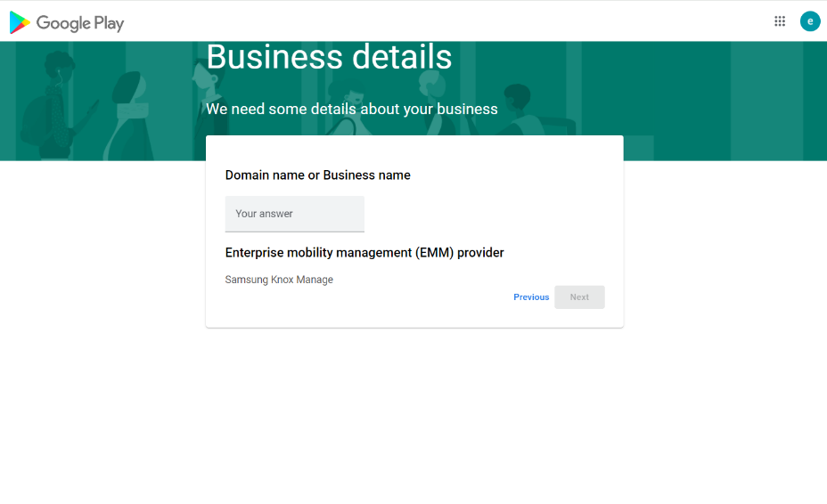Go back with the Previous link

pos(531,297)
